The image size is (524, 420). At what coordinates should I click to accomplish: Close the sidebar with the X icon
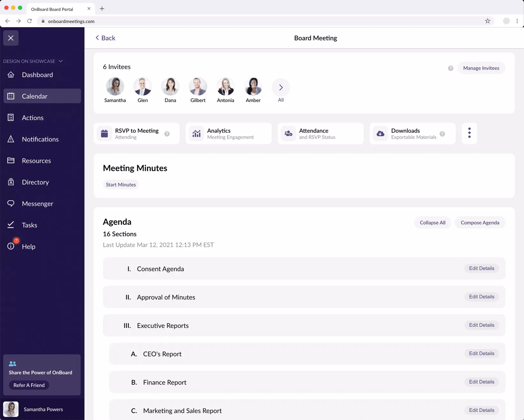(x=11, y=38)
